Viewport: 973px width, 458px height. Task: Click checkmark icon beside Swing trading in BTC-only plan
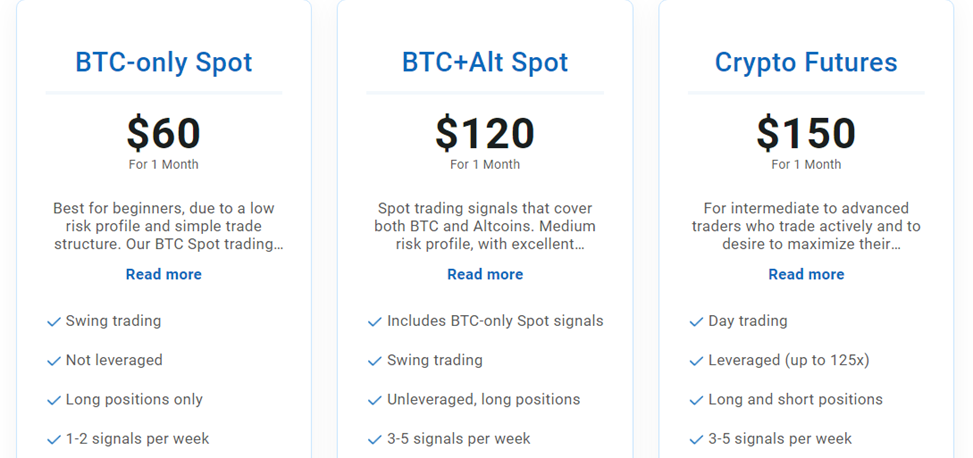click(x=54, y=322)
